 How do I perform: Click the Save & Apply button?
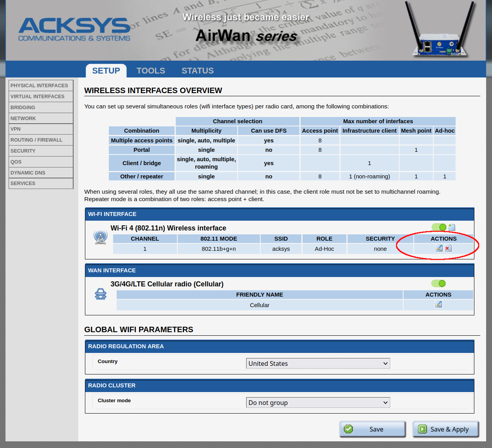(445, 429)
